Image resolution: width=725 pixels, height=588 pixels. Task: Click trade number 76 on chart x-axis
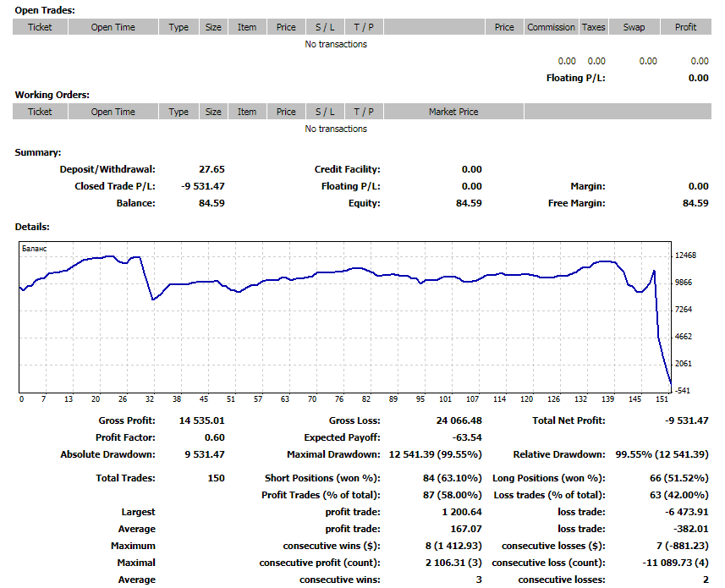coord(339,399)
